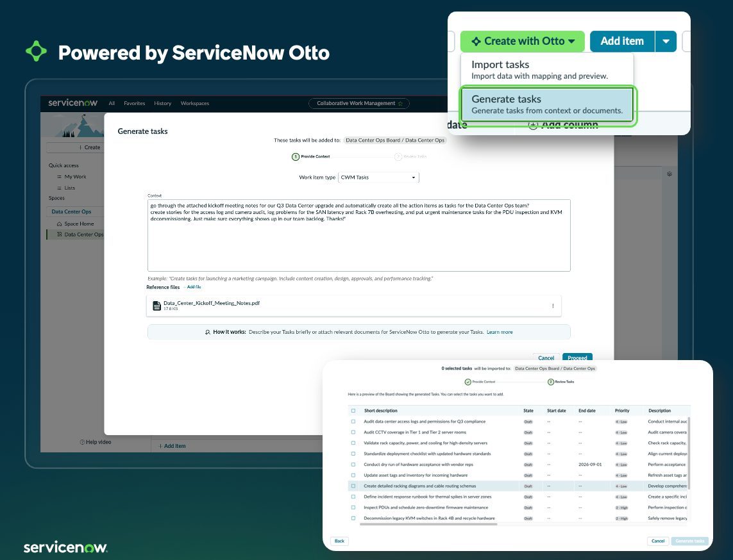Open Space Home in the sidebar
733x560 pixels.
[79, 224]
